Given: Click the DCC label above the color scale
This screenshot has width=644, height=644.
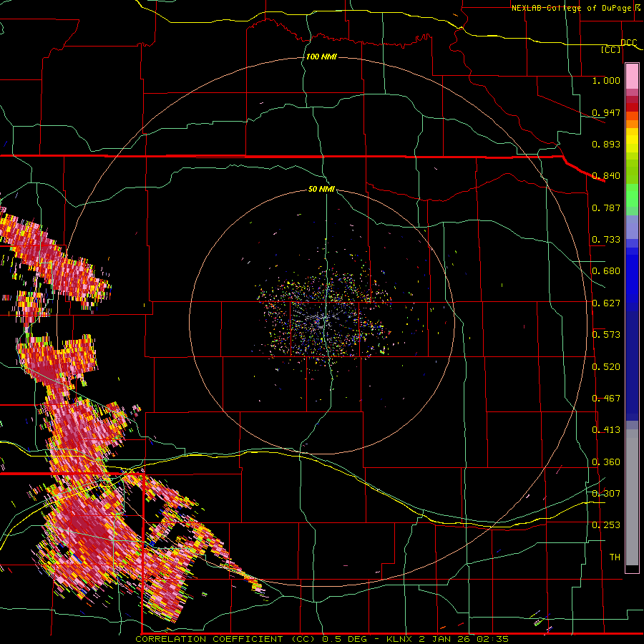Looking at the screenshot, I should (628, 43).
